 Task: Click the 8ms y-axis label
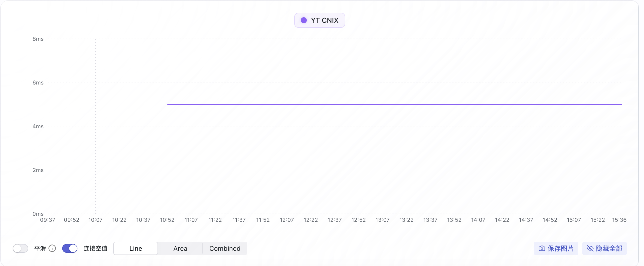click(x=38, y=39)
